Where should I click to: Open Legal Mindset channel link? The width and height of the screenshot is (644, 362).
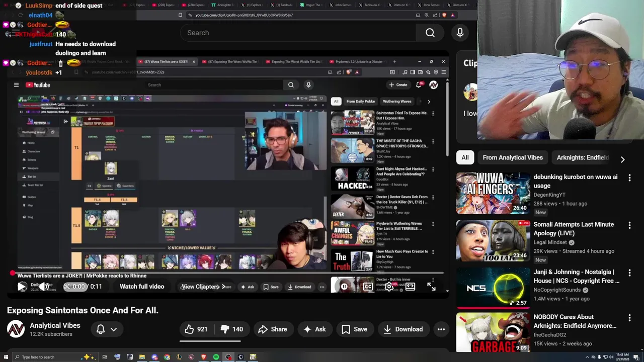coord(550,242)
